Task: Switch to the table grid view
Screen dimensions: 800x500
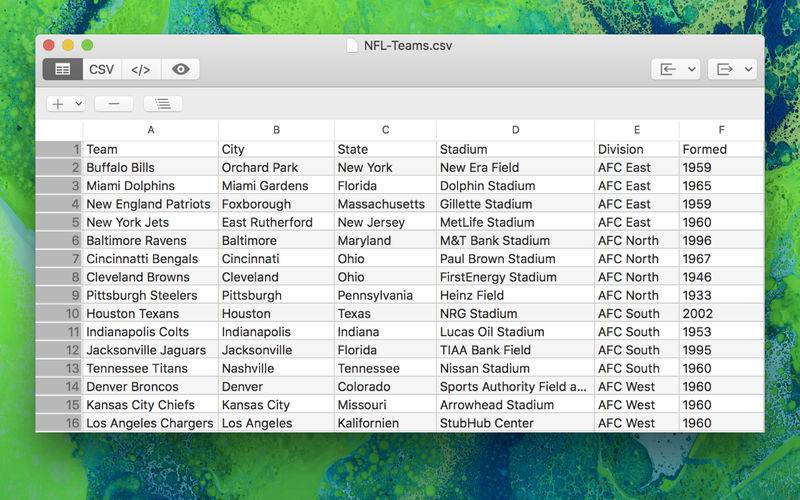Action: 62,69
